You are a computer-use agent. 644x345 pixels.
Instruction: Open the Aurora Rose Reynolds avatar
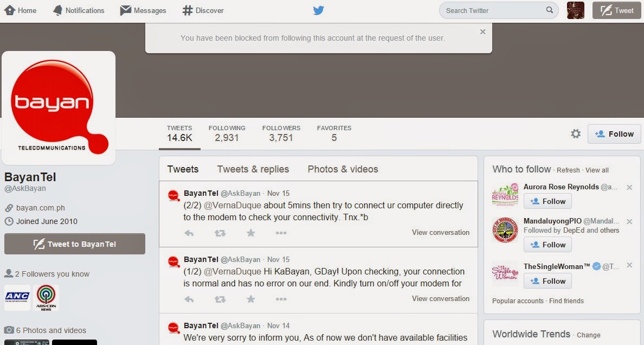(x=505, y=195)
